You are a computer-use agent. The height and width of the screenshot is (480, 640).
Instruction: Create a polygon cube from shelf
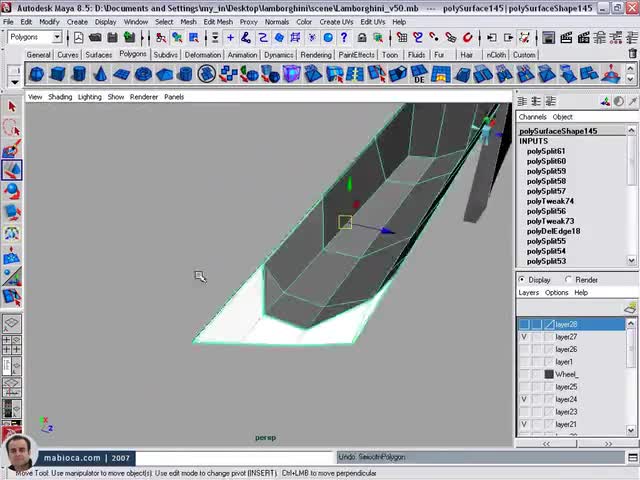58,74
